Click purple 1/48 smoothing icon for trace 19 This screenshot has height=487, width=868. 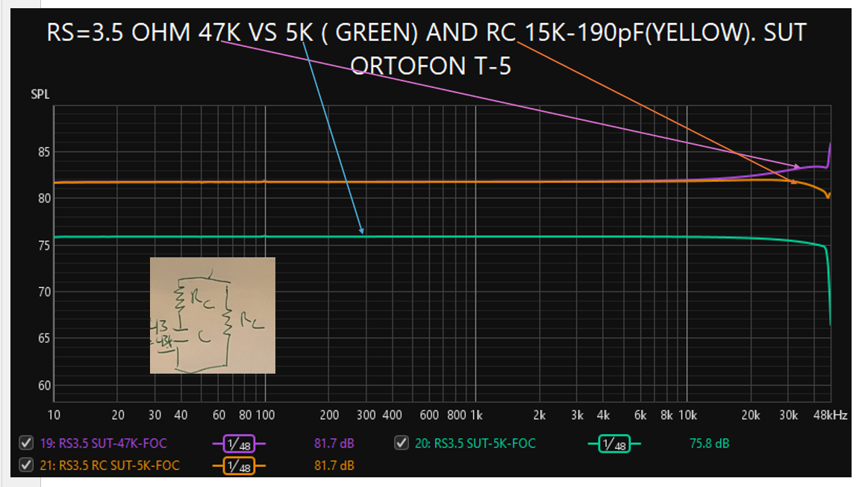pos(239,444)
